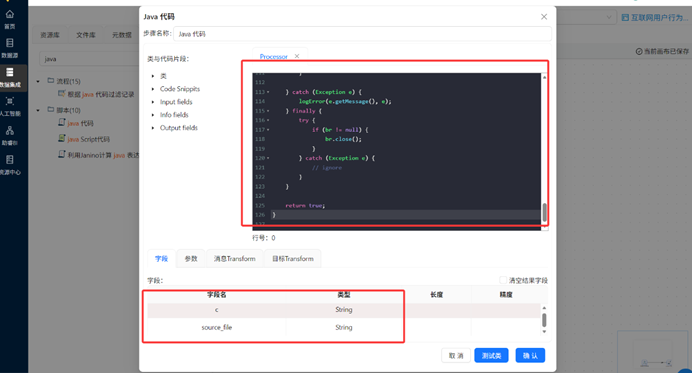Screen dimensions: 692x373
Task: Open the 文件库 tab in background panel
Action: [x=86, y=35]
